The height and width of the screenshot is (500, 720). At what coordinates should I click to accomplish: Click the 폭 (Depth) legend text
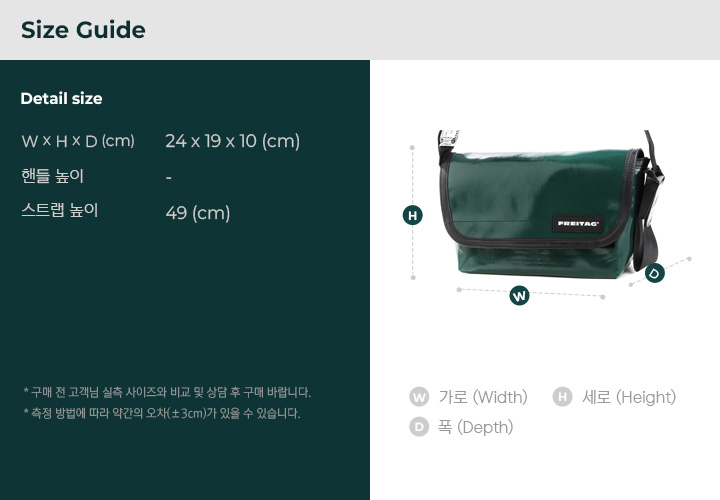475,427
